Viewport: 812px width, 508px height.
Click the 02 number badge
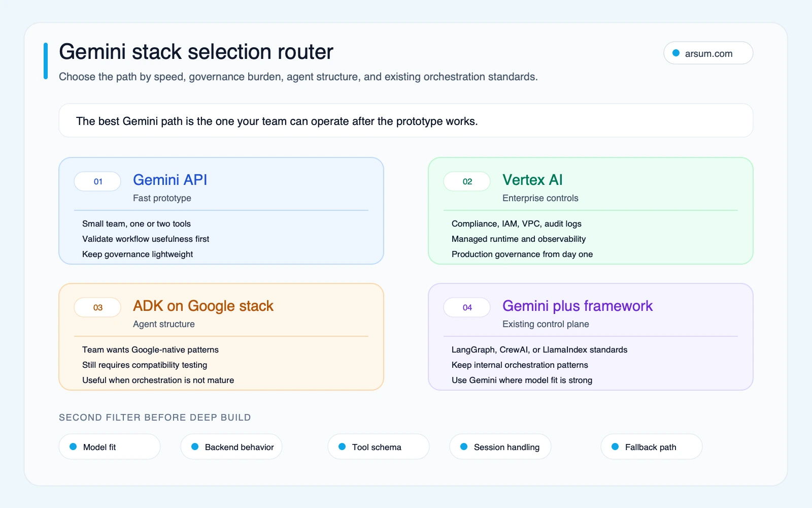click(x=467, y=181)
